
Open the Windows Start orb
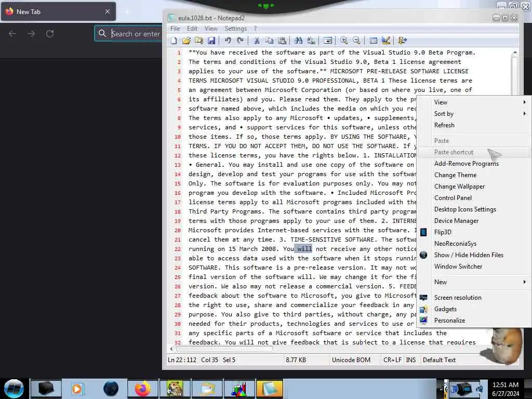[14, 389]
